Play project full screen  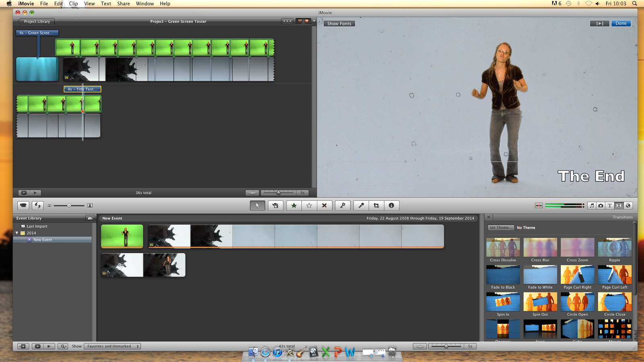click(24, 193)
